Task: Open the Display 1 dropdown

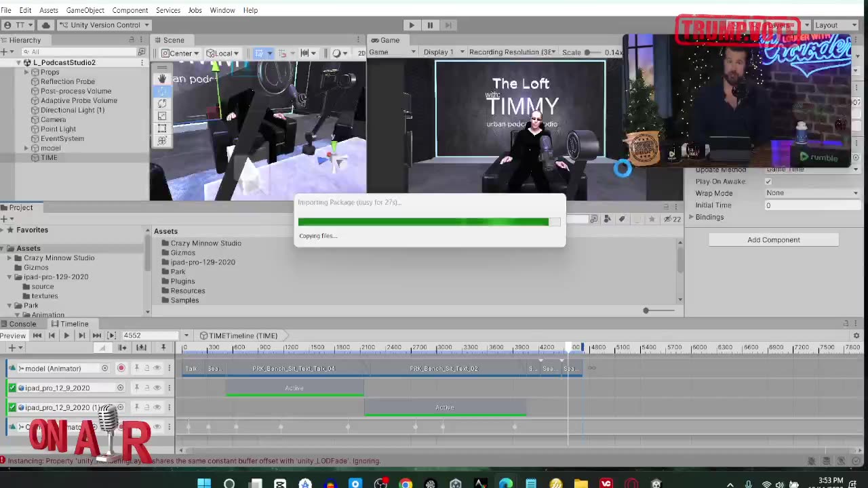Action: [444, 52]
